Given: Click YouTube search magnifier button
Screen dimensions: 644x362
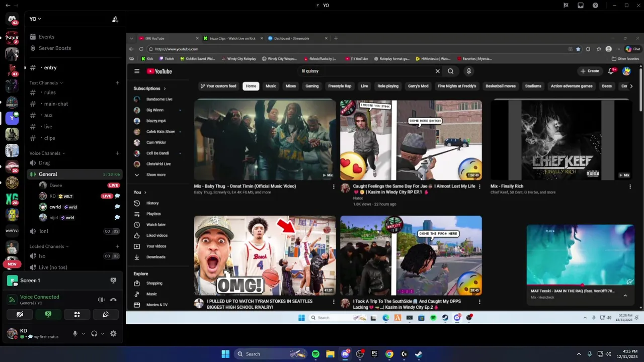Looking at the screenshot, I should tap(451, 71).
